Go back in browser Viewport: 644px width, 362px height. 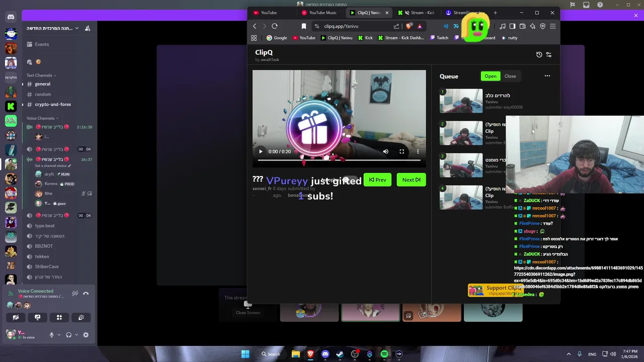[255, 26]
